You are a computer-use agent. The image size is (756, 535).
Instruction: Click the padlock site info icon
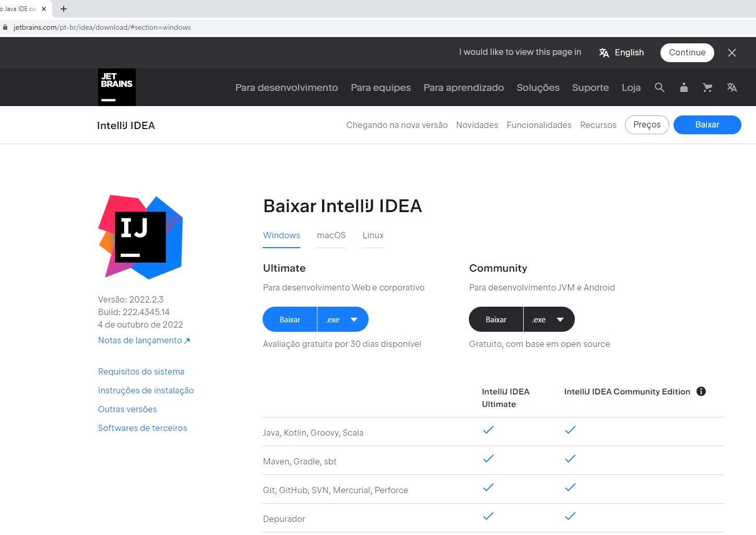tap(5, 27)
